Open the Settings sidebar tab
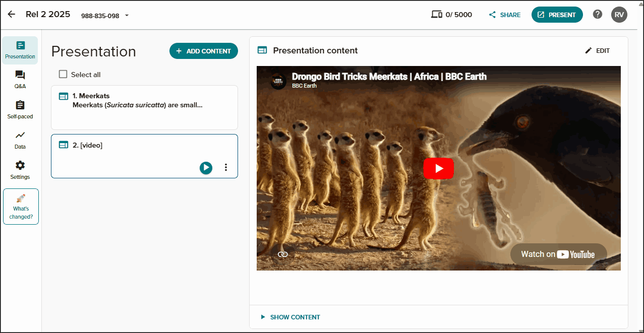 (x=20, y=170)
